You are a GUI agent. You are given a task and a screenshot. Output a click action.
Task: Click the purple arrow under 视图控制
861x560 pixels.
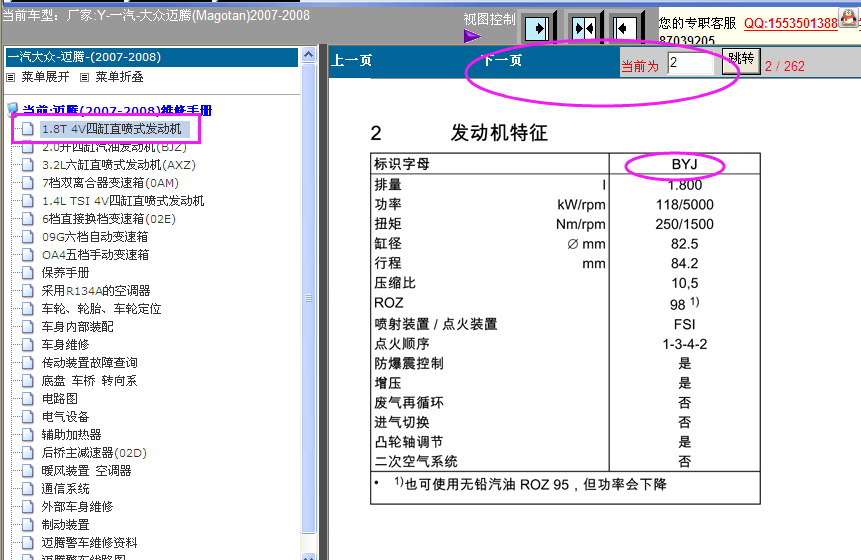472,36
